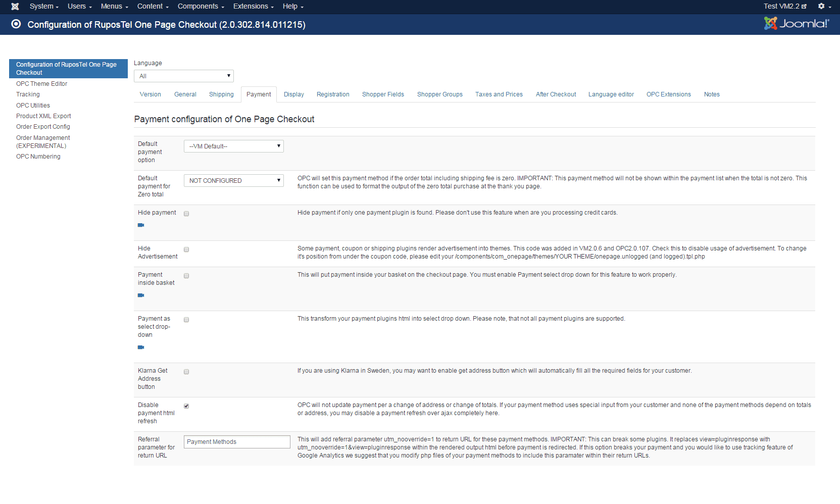Open the settings gear menu
840x504 pixels.
click(824, 7)
